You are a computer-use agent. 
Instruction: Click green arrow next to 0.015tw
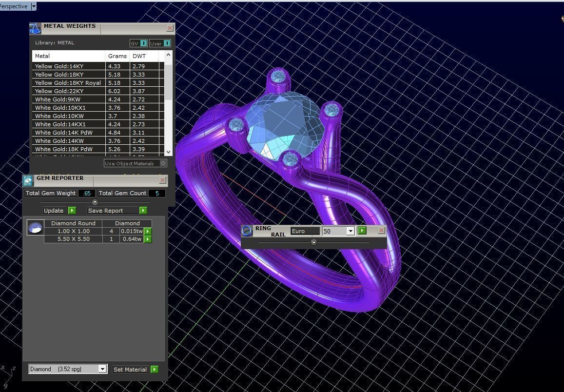[x=148, y=231]
